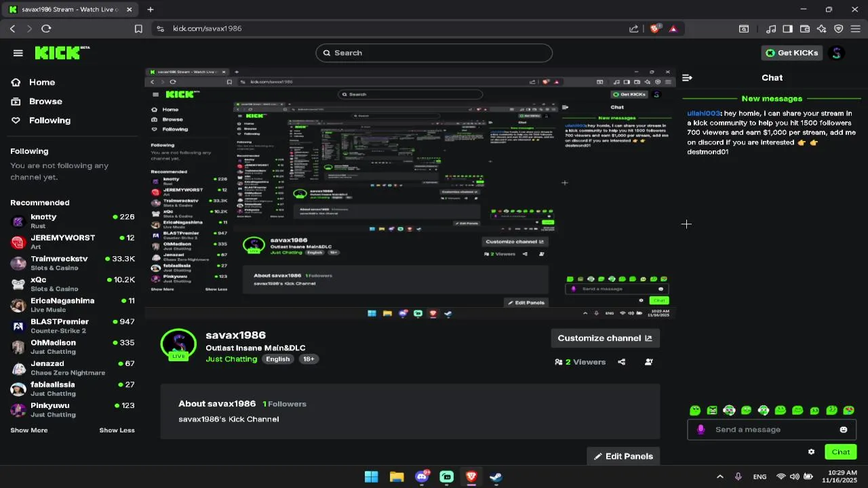The width and height of the screenshot is (868, 488).
Task: Open File Explorer from the taskbar
Action: (397, 476)
